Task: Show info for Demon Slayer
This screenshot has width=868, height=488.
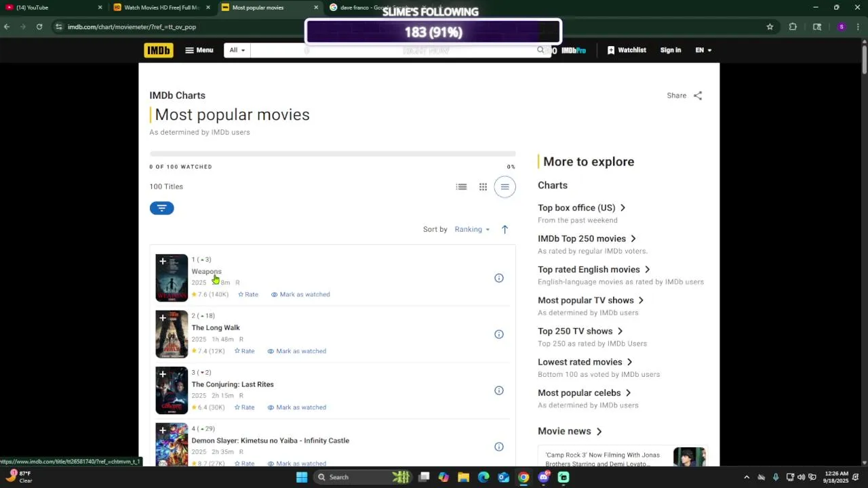Action: [x=499, y=447]
